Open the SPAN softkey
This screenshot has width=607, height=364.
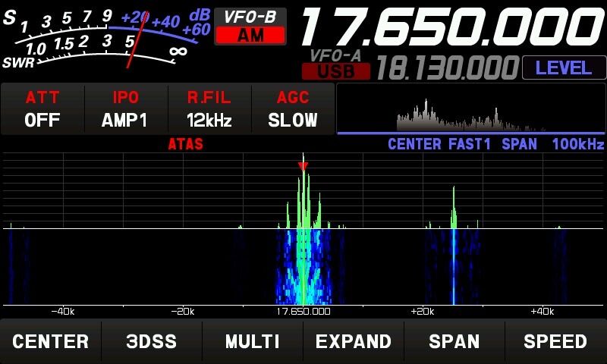coord(454,341)
